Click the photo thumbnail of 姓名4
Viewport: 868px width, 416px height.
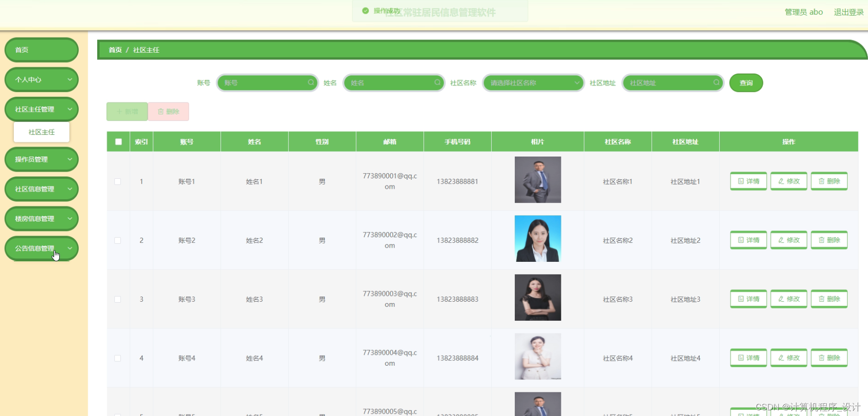tap(538, 356)
